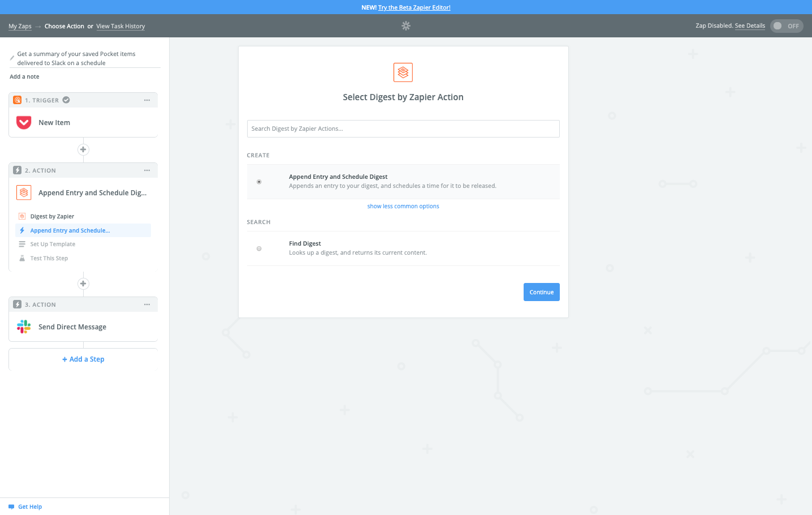
Task: Click the 1. TRIGGER label
Action: (x=42, y=101)
